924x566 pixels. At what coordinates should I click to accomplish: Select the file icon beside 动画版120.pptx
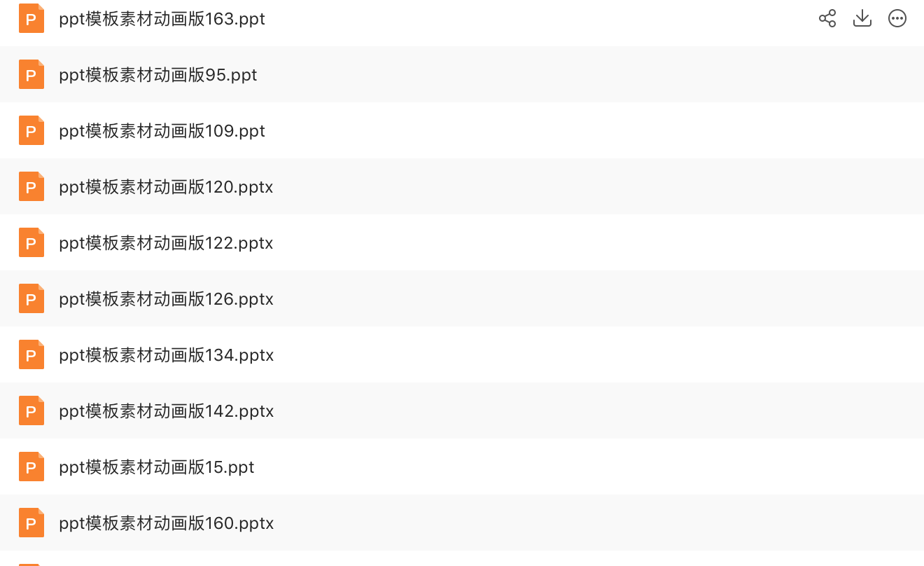[31, 186]
